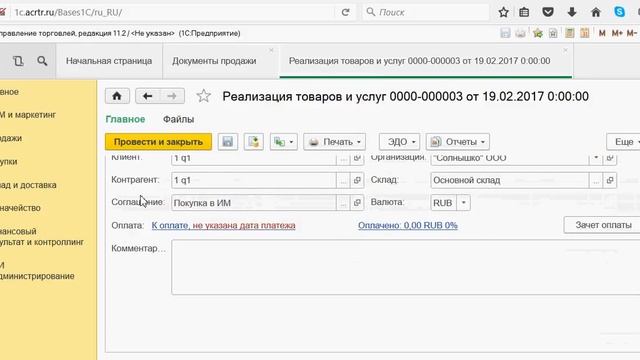
Task: Open browser downloads arrow
Action: pyautogui.click(x=571, y=12)
